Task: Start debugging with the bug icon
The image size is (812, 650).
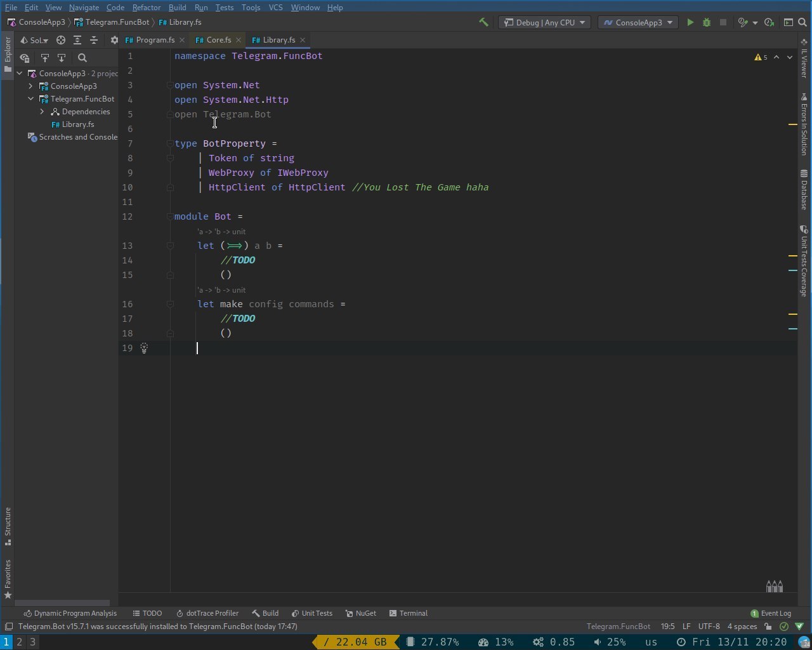Action: coord(707,22)
